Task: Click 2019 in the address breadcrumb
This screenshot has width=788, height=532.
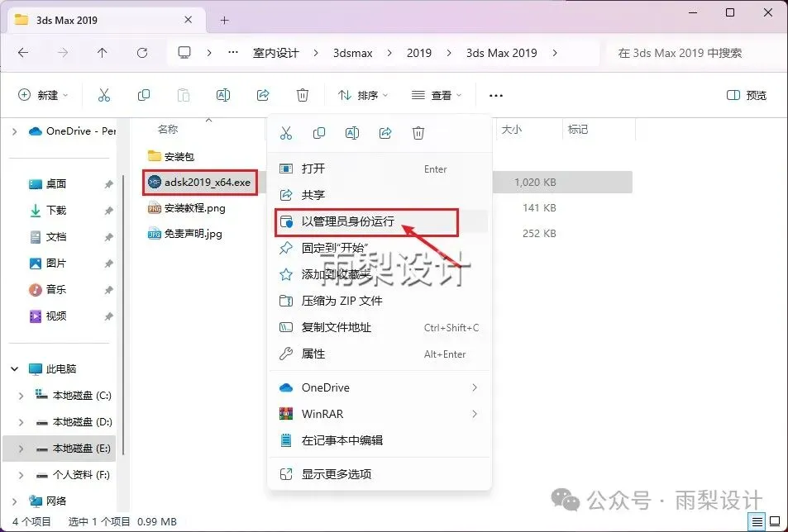Action: click(x=419, y=53)
